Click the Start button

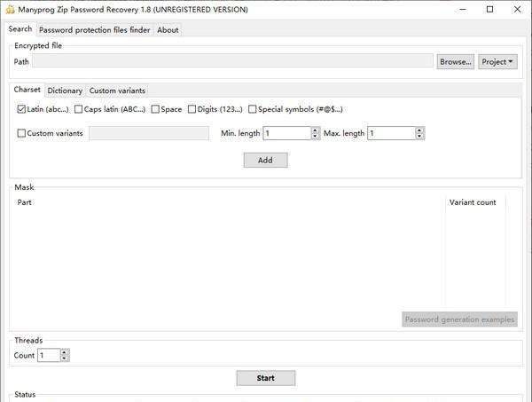pos(266,378)
